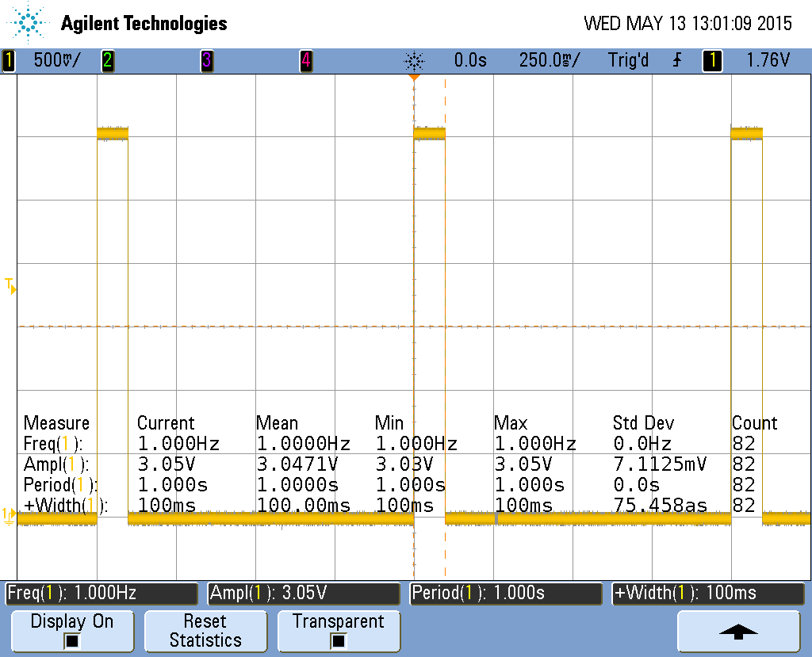Click the orange trigger point triangle at top
This screenshot has width=812, height=657.
pyautogui.click(x=414, y=77)
